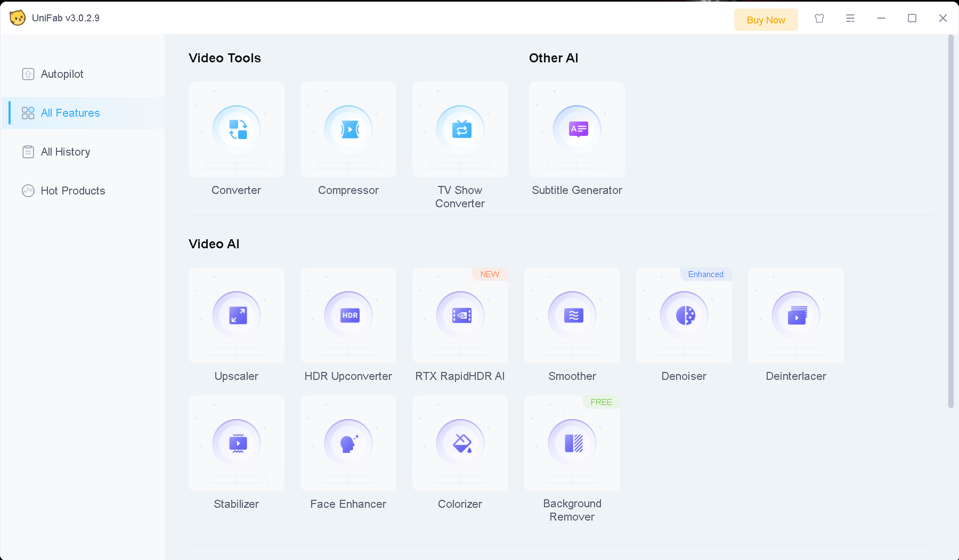
Task: Launch the RTX RapidHDR AI icon
Action: [x=460, y=315]
